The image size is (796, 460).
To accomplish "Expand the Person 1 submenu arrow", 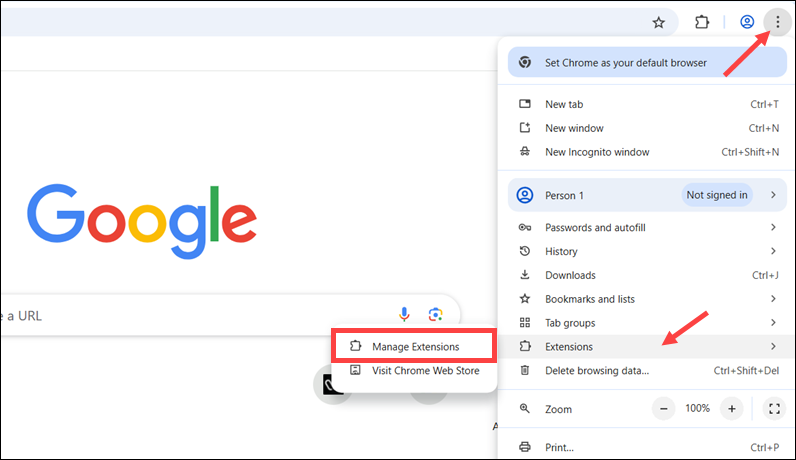I will pos(773,195).
